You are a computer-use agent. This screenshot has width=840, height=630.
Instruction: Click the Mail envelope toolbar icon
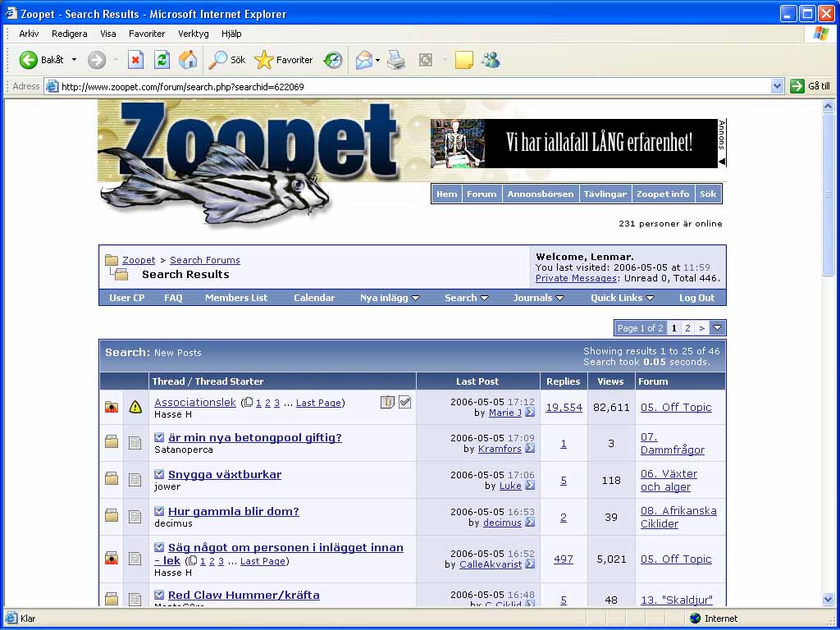pyautogui.click(x=363, y=60)
